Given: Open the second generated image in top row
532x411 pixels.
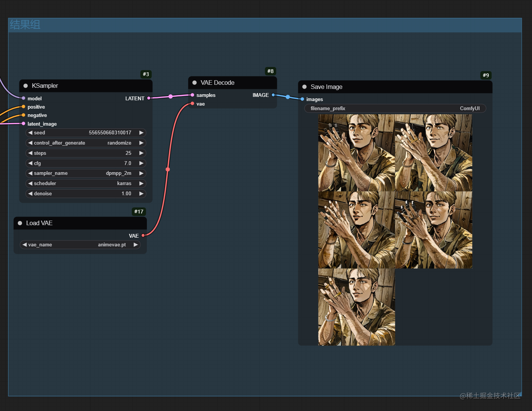Looking at the screenshot, I should pyautogui.click(x=434, y=153).
